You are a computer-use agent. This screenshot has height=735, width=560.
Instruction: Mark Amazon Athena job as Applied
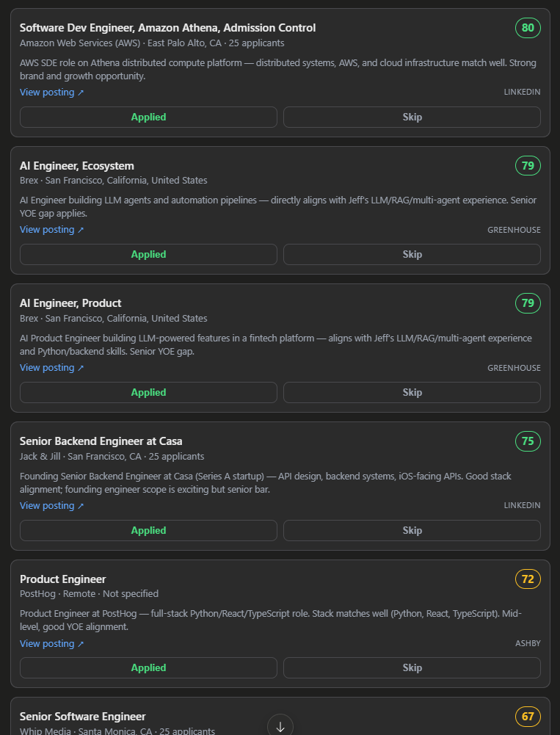tap(148, 117)
